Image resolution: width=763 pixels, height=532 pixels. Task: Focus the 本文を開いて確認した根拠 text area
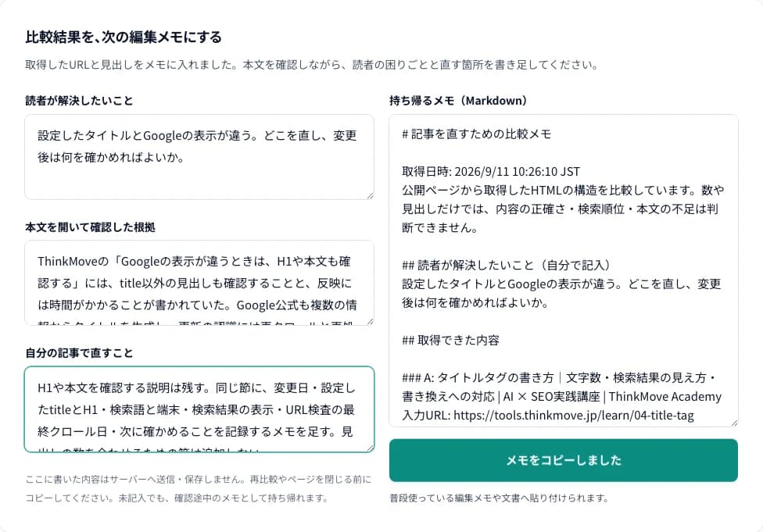pyautogui.click(x=199, y=283)
